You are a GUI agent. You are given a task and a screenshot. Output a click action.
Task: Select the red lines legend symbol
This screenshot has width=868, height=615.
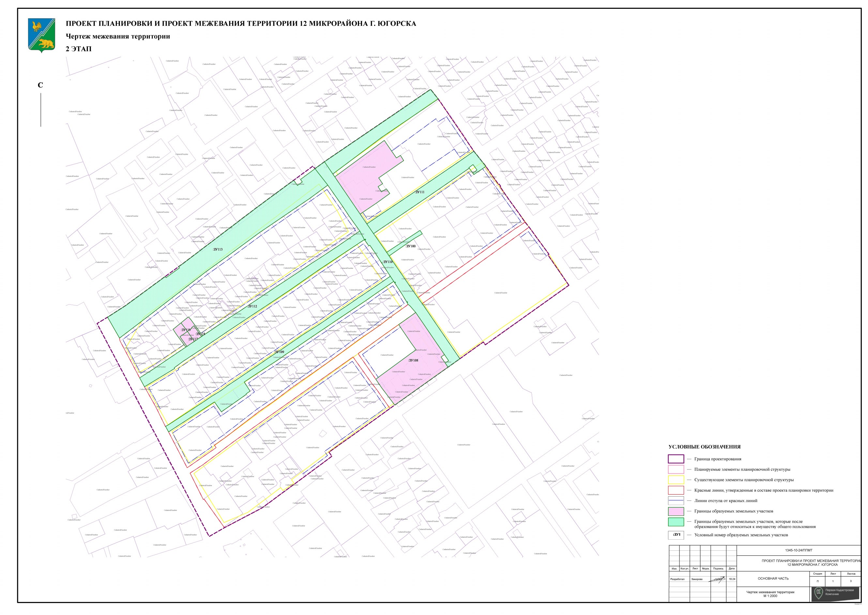[676, 490]
